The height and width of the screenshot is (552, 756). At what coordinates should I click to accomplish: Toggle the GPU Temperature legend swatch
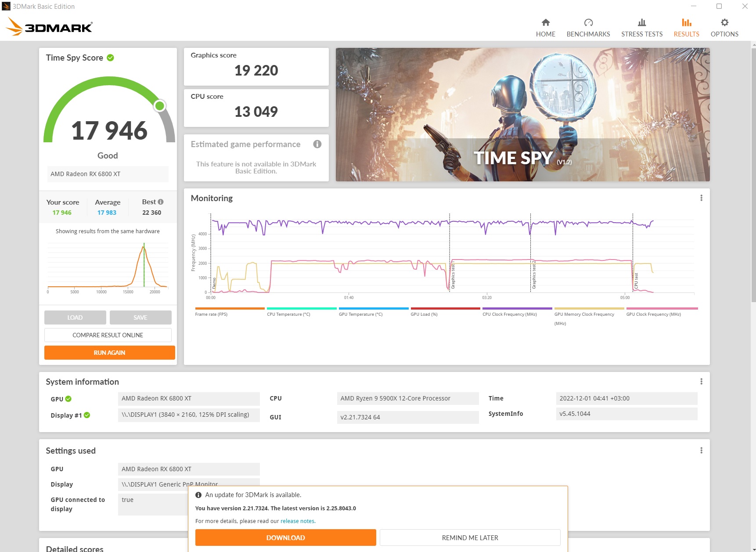pyautogui.click(x=374, y=309)
